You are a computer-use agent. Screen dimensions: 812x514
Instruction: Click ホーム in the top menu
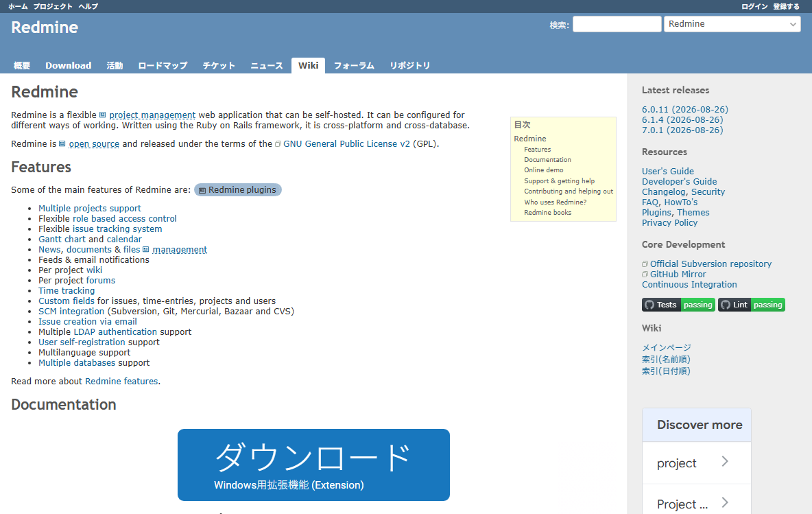(x=18, y=6)
